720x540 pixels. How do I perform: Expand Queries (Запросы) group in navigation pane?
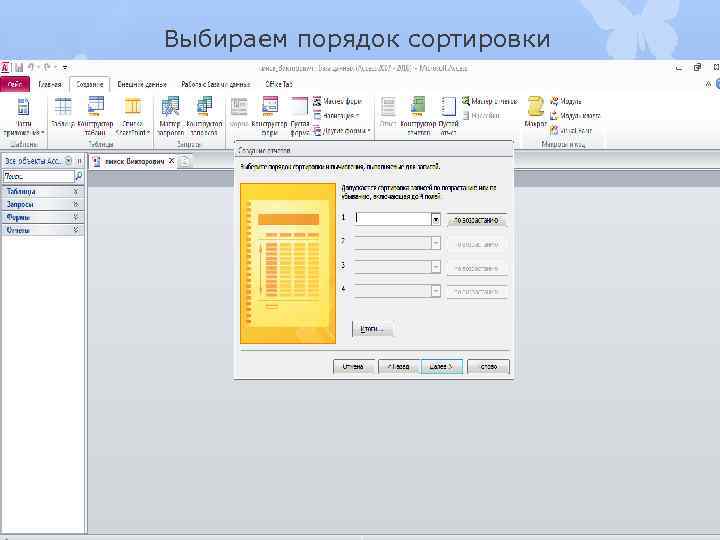tap(42, 204)
